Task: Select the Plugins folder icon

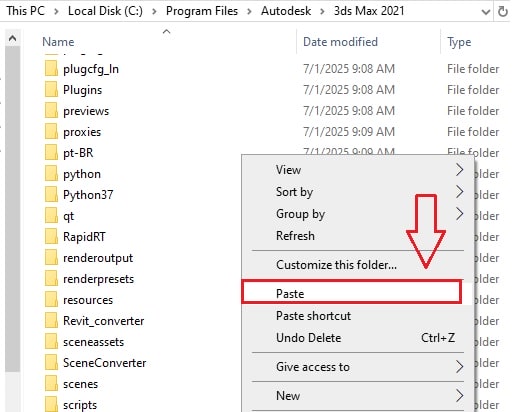Action: point(51,90)
